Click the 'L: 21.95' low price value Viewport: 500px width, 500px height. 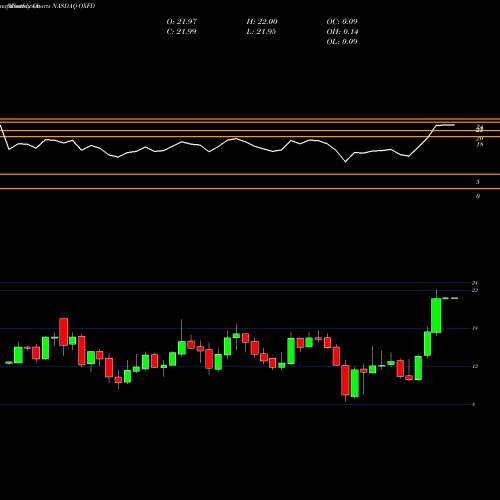pyautogui.click(x=261, y=32)
